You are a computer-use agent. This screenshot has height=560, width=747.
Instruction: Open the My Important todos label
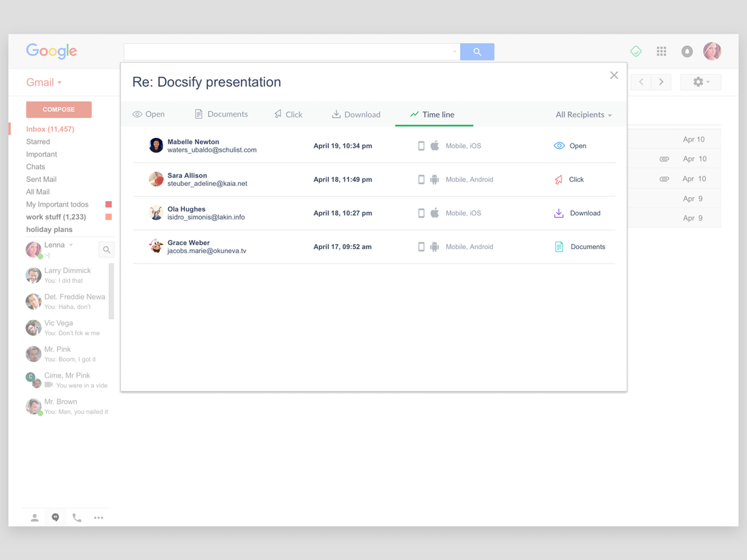tap(57, 205)
